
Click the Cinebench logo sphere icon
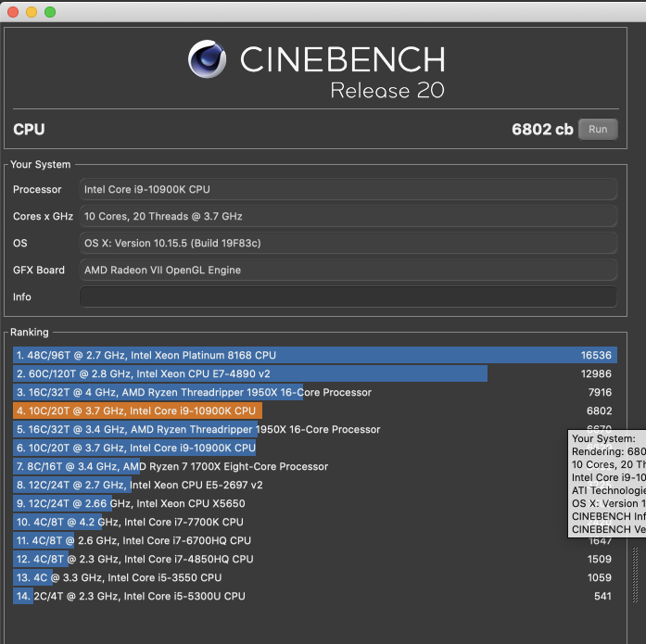pos(207,59)
